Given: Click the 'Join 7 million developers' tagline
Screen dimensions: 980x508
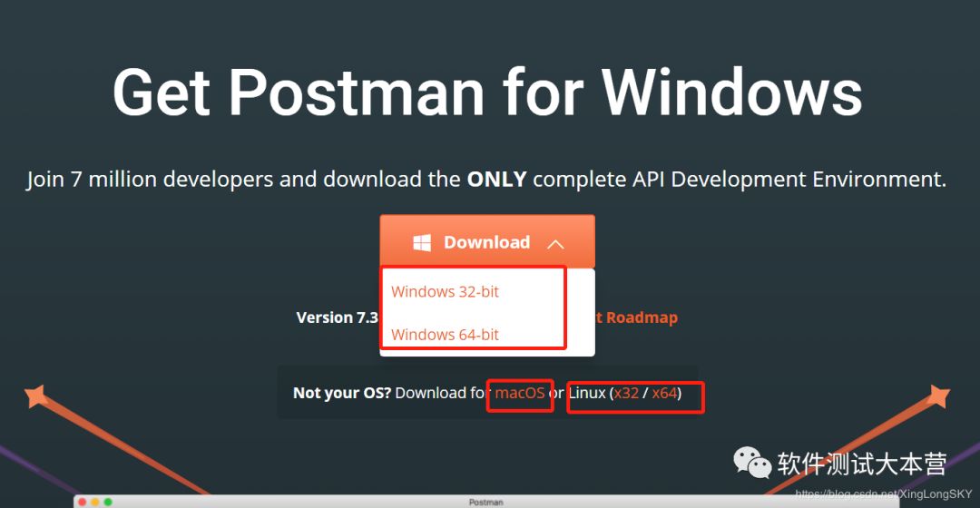Looking at the screenshot, I should point(486,180).
